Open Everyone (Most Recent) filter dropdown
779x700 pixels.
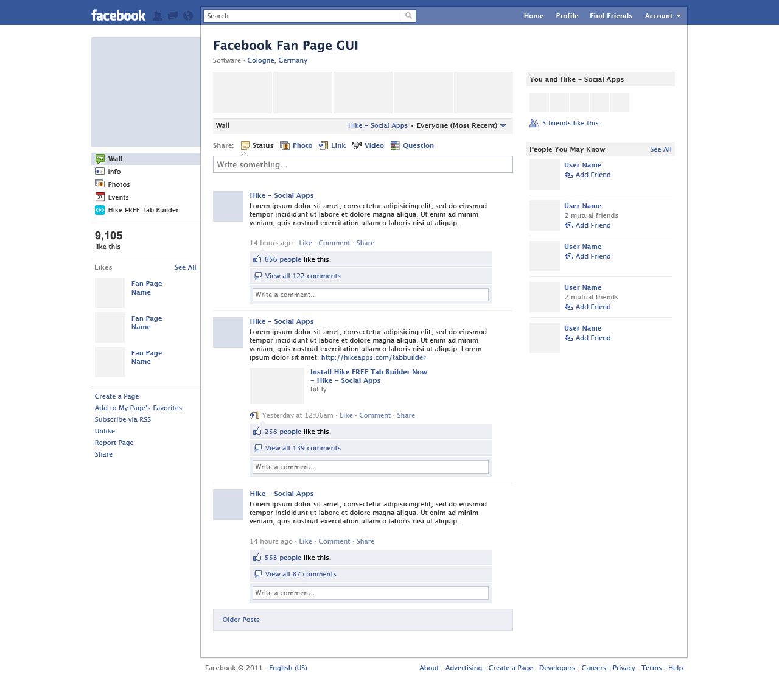point(461,125)
